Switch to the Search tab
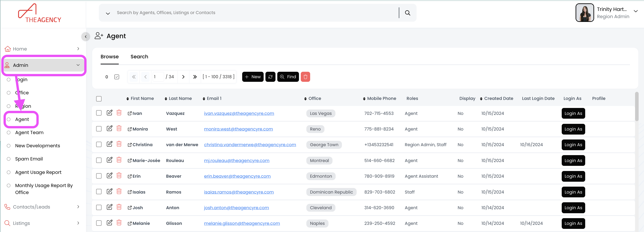Screen dimensions: 644x232 point(139,57)
